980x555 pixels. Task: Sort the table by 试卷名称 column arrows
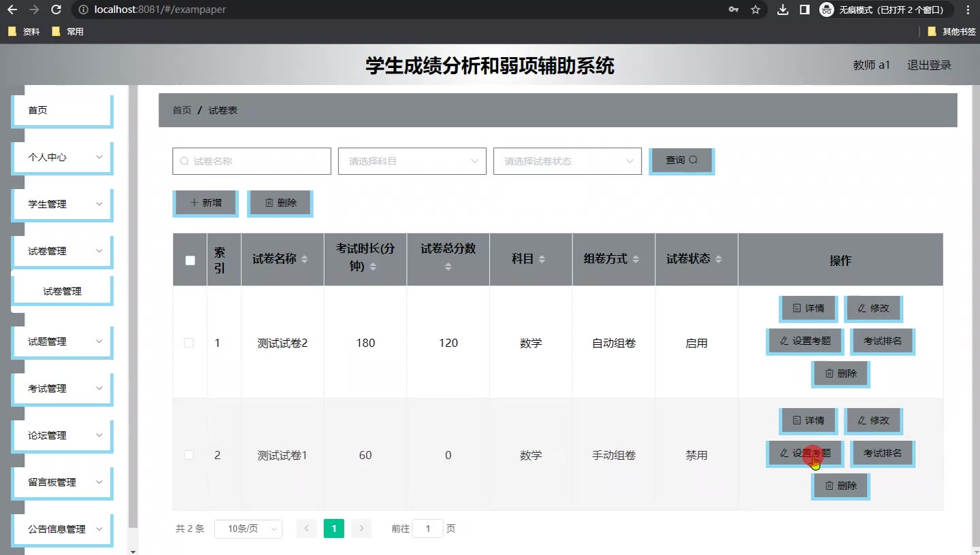point(304,259)
